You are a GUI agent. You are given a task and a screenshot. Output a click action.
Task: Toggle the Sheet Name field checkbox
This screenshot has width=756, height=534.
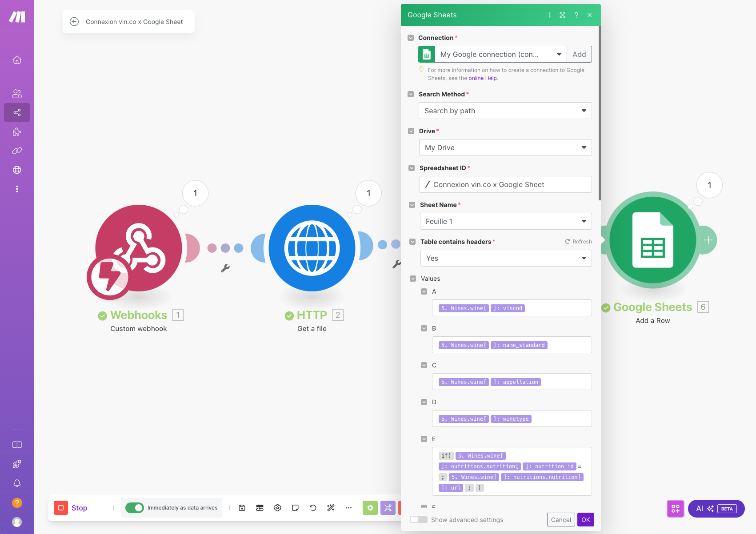[x=412, y=205]
